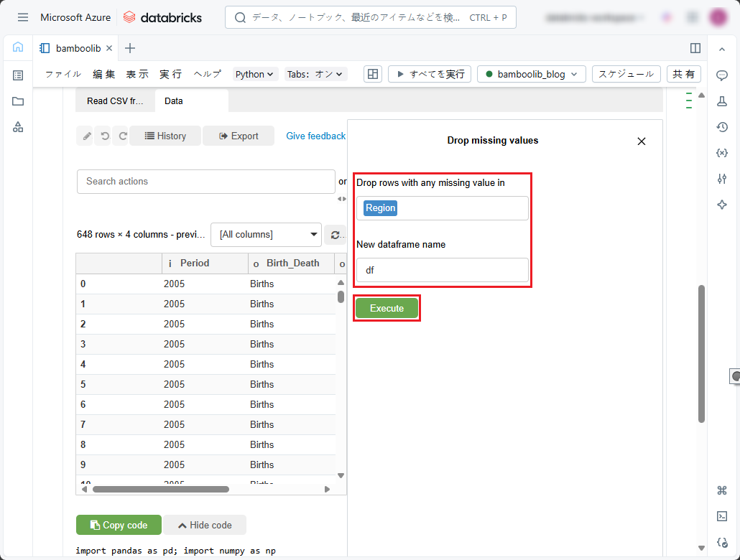Close the Drop missing values panel
The width and height of the screenshot is (740, 560).
click(642, 141)
